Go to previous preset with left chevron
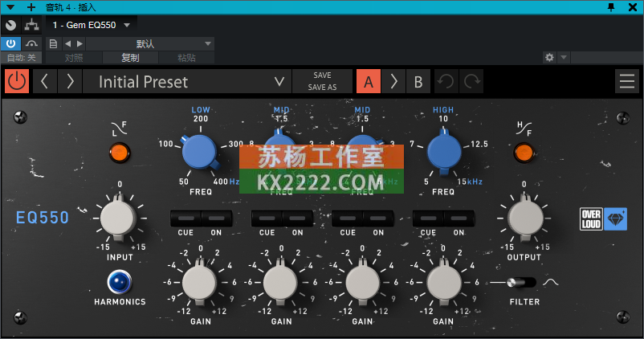The width and height of the screenshot is (644, 339). (45, 81)
